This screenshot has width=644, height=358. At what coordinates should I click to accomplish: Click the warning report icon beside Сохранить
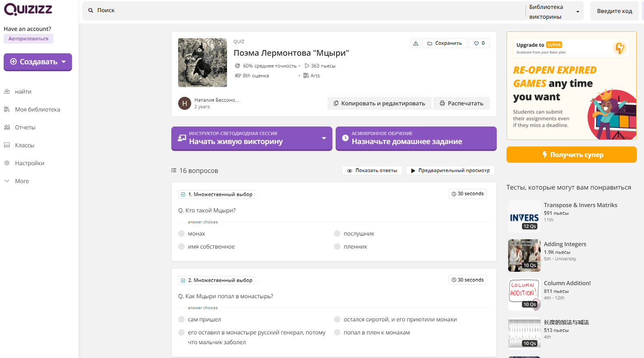415,44
